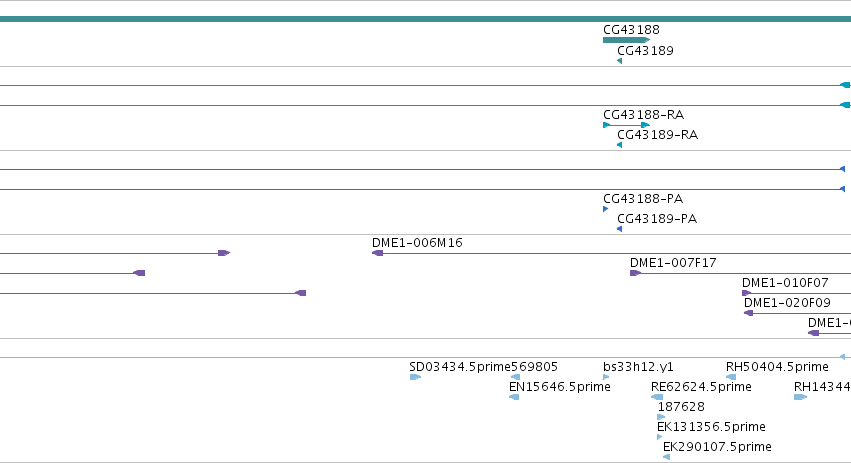Screen dimensions: 851x463
Task: Select the SD03434.5prime EST glyph
Action: pyautogui.click(x=415, y=377)
